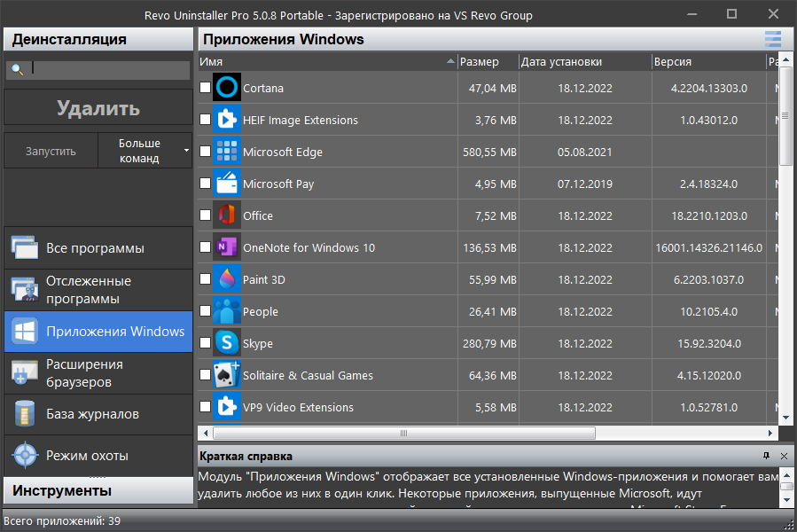Image resolution: width=797 pixels, height=532 pixels.
Task: Click the Запустить button
Action: 51,151
